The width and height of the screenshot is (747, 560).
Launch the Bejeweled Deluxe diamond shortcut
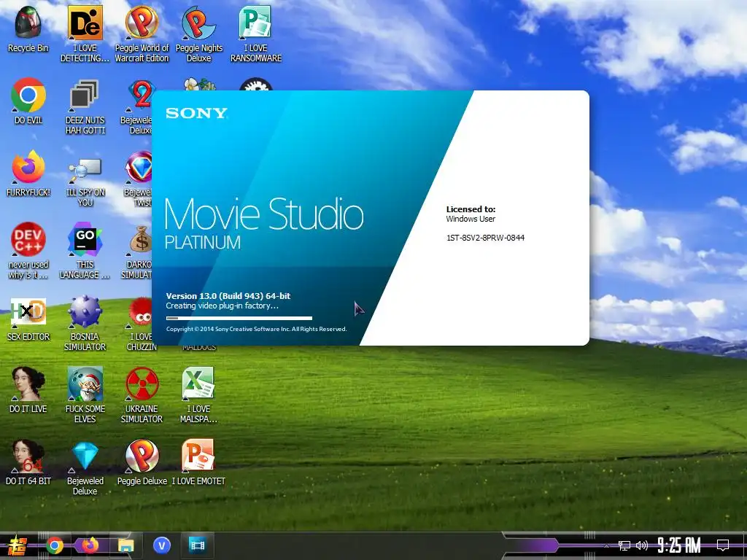[x=85, y=467]
